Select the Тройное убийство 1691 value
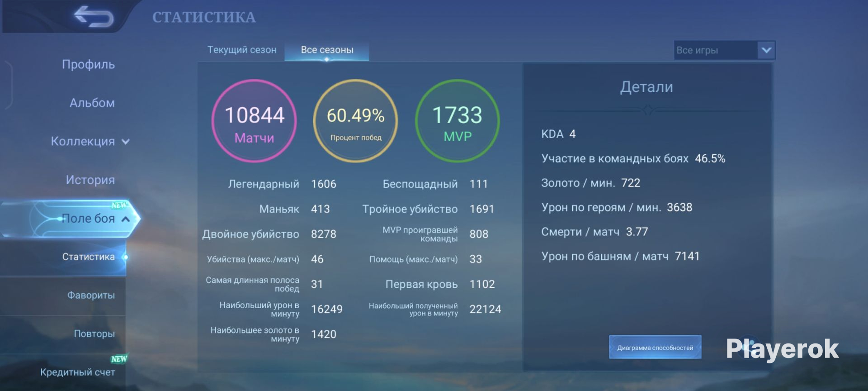 pos(482,209)
